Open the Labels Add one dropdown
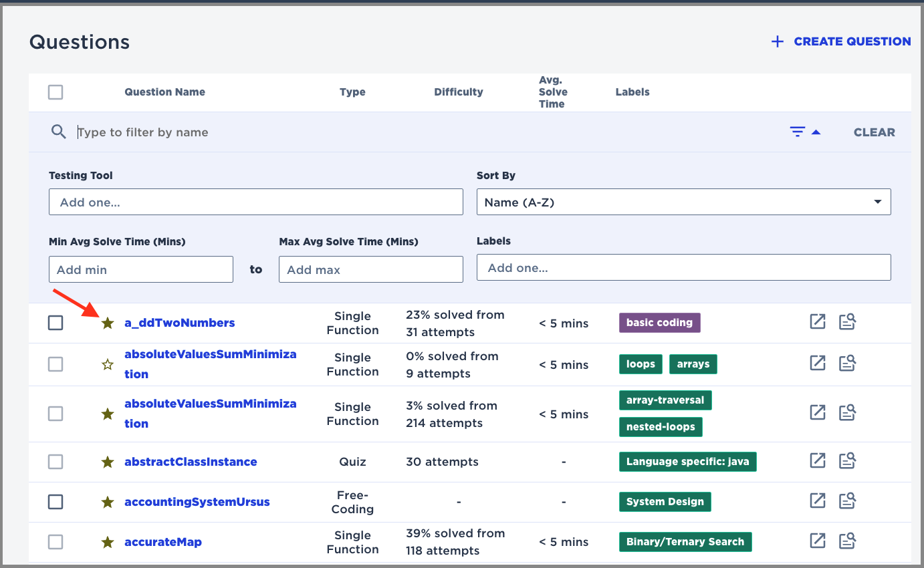Image resolution: width=924 pixels, height=568 pixels. (683, 267)
